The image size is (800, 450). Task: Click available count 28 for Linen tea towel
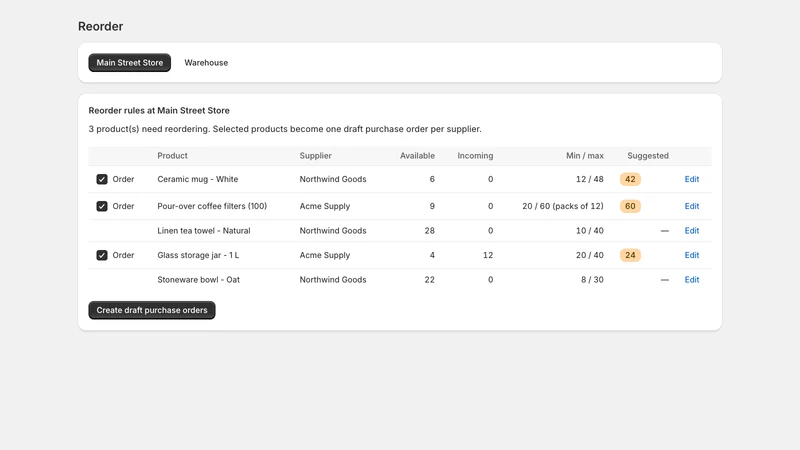pyautogui.click(x=430, y=231)
